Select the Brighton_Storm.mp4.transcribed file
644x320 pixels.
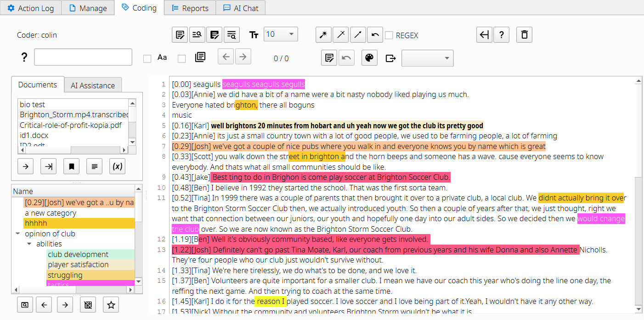pos(73,114)
